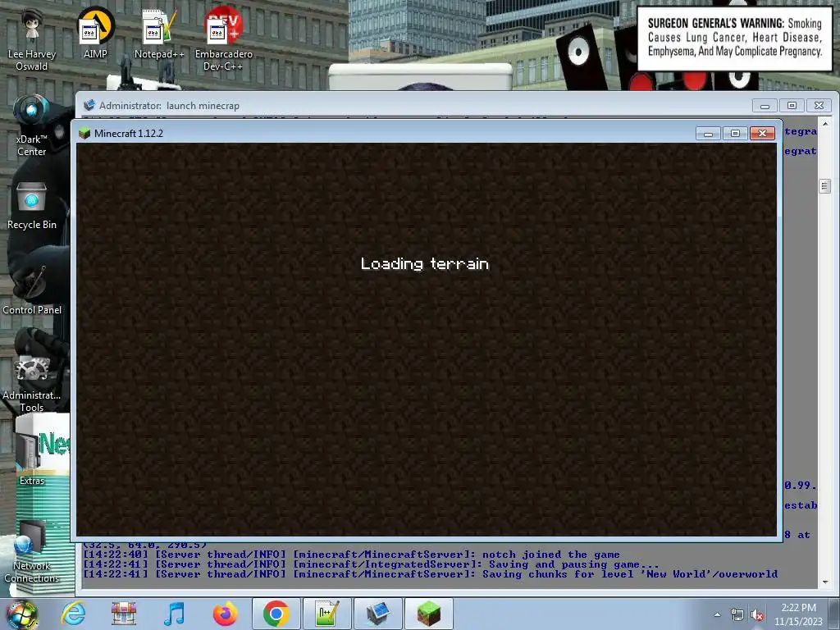Screen dimensions: 840x630
Task: Open the Notepad++ desktop shortcut
Action: [159, 33]
